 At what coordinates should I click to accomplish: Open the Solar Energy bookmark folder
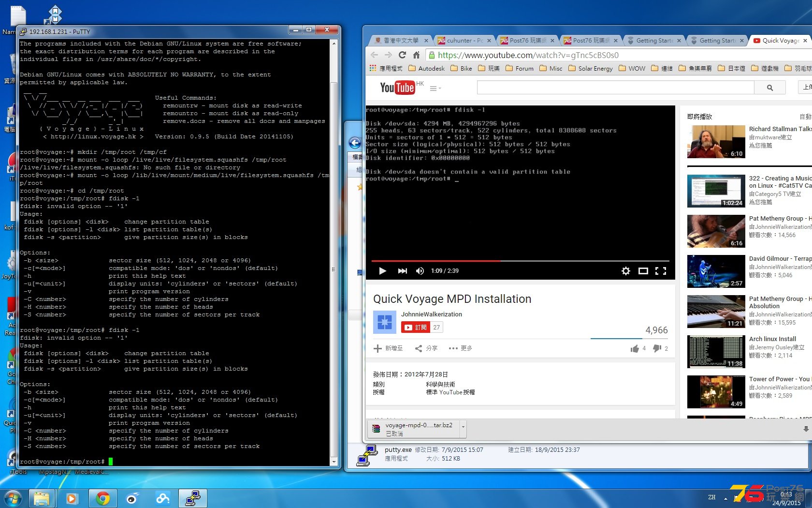point(591,69)
